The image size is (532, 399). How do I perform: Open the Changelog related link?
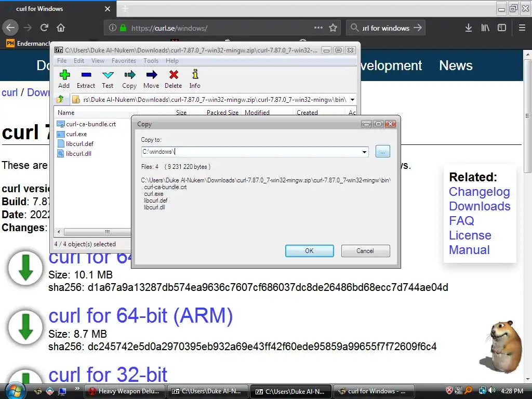click(x=480, y=192)
